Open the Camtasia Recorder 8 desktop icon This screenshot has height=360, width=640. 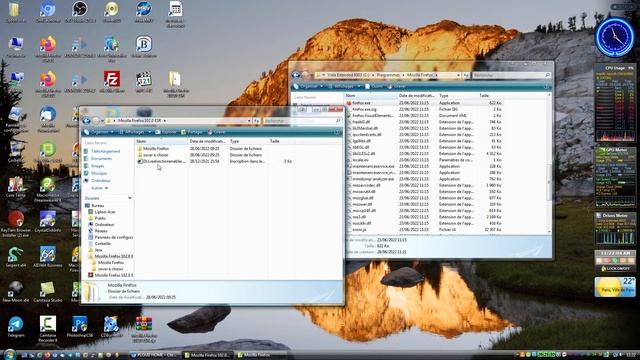[x=48, y=328]
